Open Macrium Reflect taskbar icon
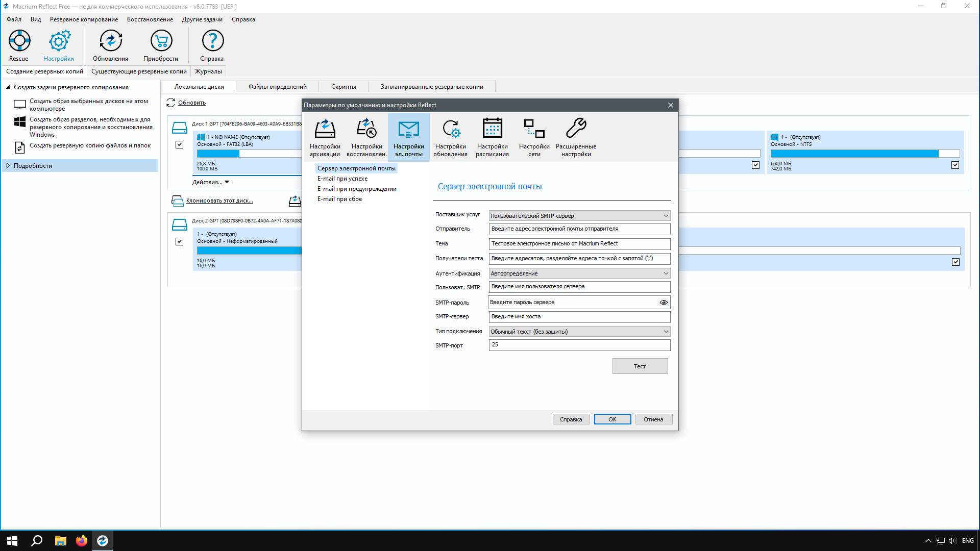The width and height of the screenshot is (980, 551). tap(103, 541)
